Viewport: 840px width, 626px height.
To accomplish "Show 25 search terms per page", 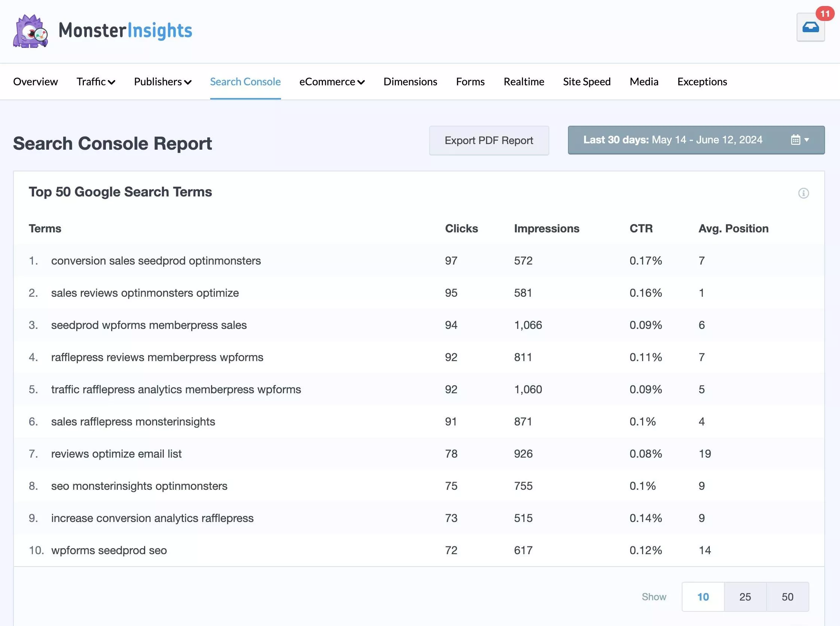I will pyautogui.click(x=745, y=597).
